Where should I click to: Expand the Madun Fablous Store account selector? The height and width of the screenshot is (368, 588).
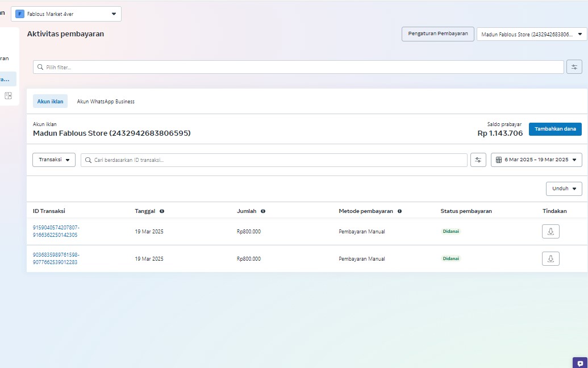(x=531, y=35)
